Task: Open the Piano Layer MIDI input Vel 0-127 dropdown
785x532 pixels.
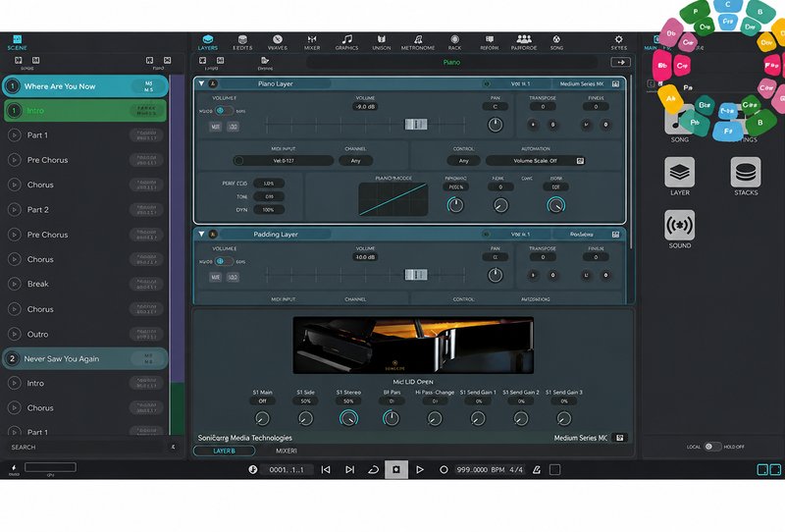Action: click(284, 161)
